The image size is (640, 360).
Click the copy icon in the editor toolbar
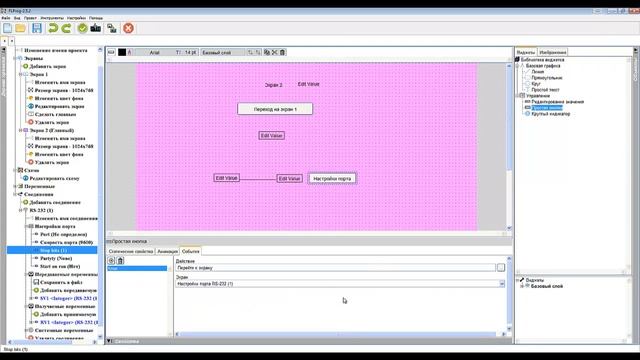267,52
